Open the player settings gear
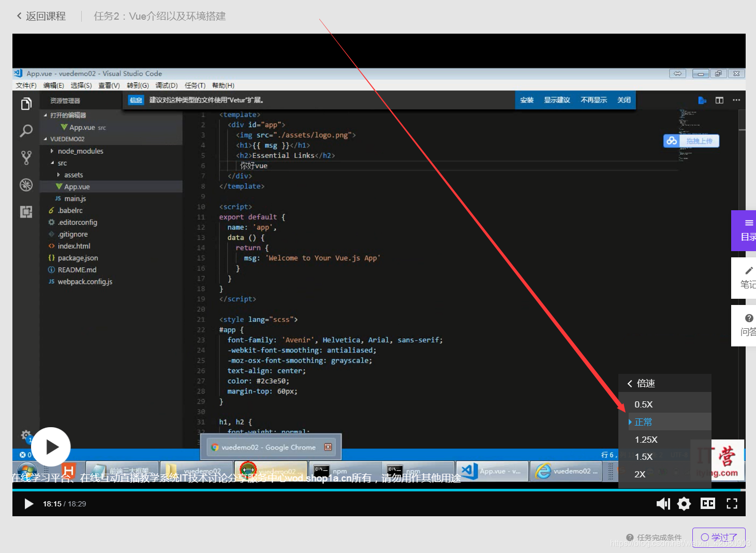 tap(684, 504)
